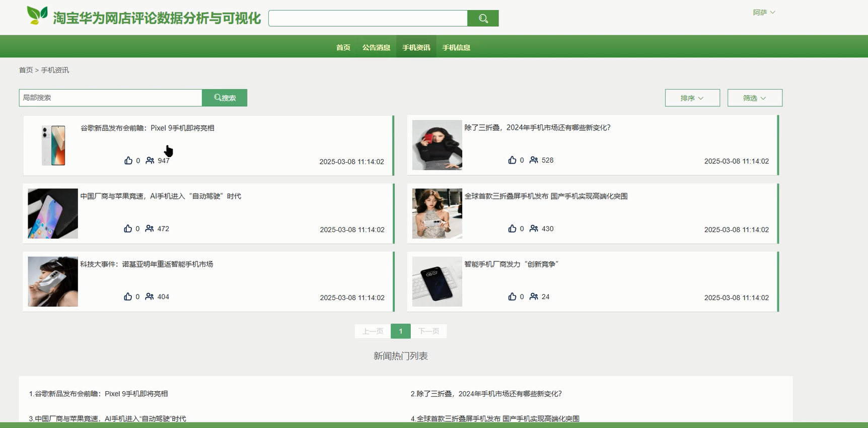Click the view count 528
This screenshot has width=868, height=428.
(548, 160)
